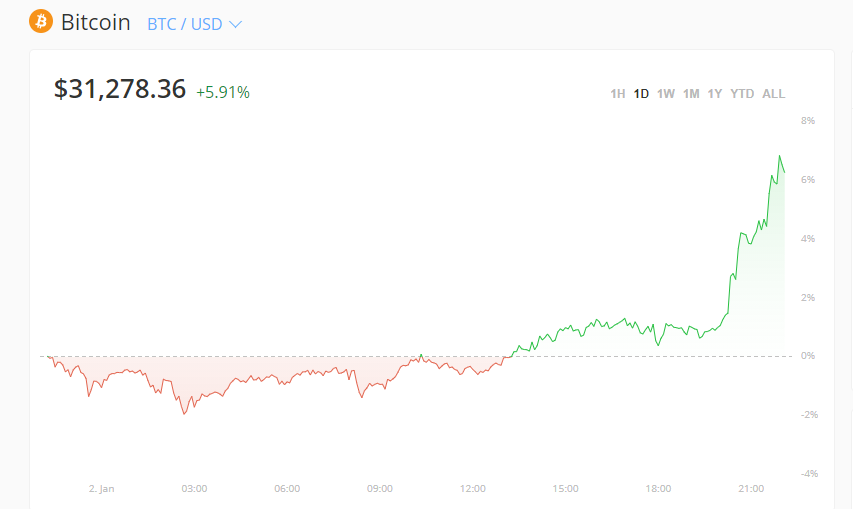
Task: Click the 03:00 time axis label
Action: [194, 489]
